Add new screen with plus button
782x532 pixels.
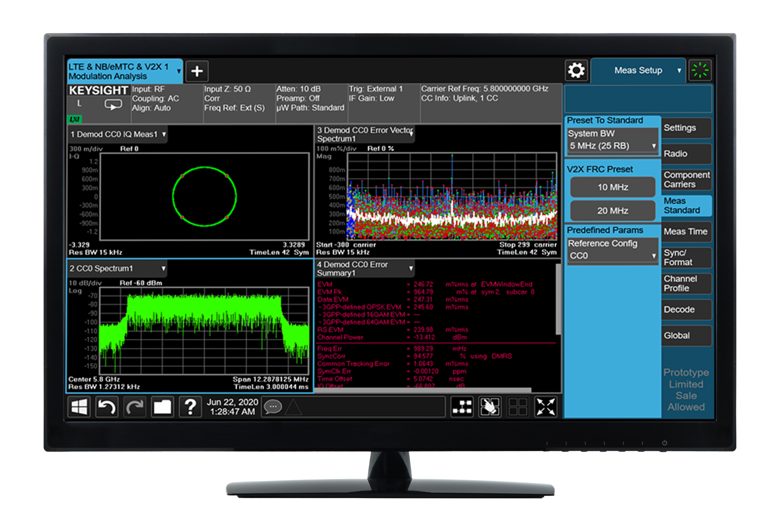[197, 71]
